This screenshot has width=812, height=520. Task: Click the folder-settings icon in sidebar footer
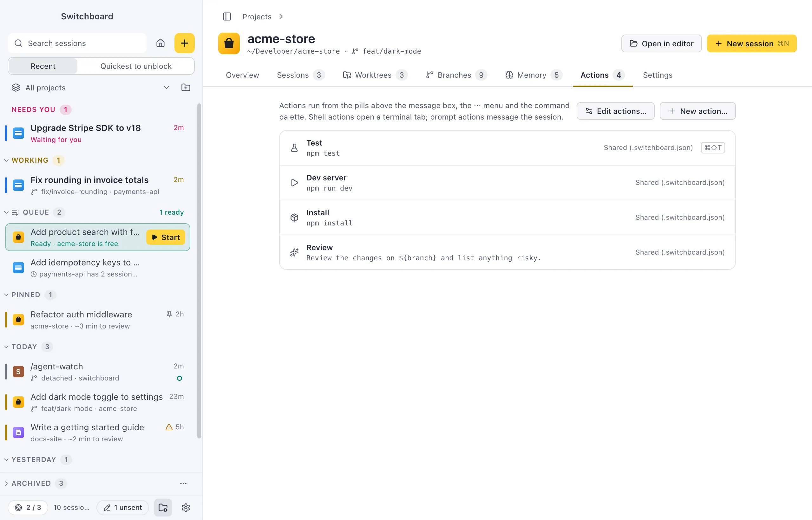pyautogui.click(x=163, y=508)
